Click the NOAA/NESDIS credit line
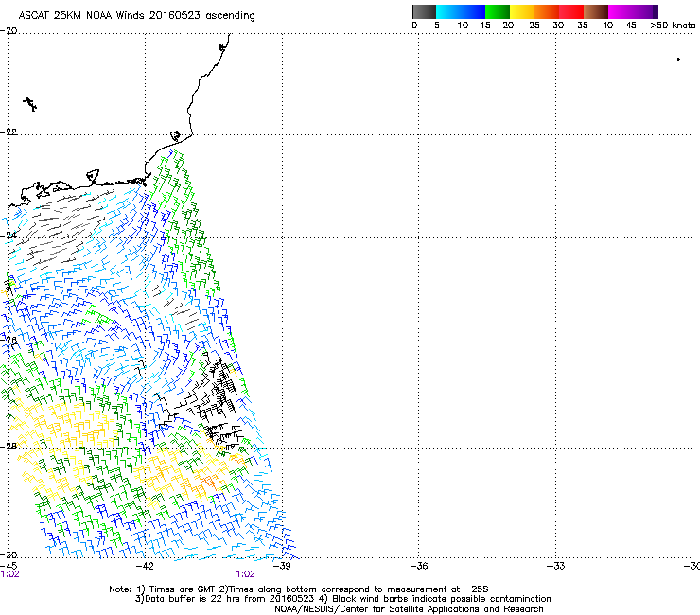Screen dimensions: 700x615 [x=409, y=609]
